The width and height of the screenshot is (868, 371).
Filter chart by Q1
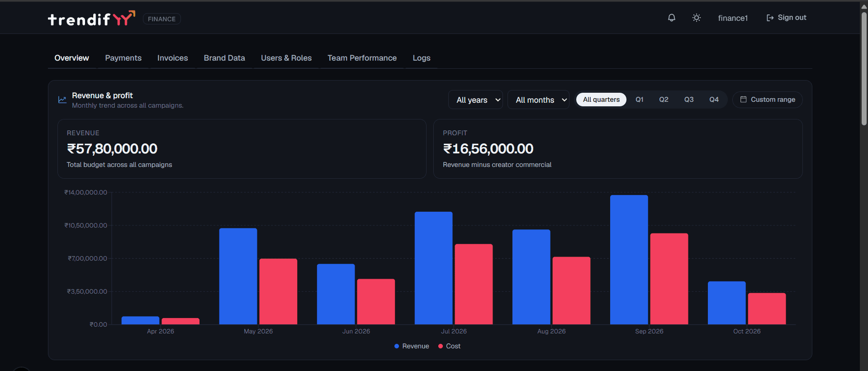tap(639, 100)
